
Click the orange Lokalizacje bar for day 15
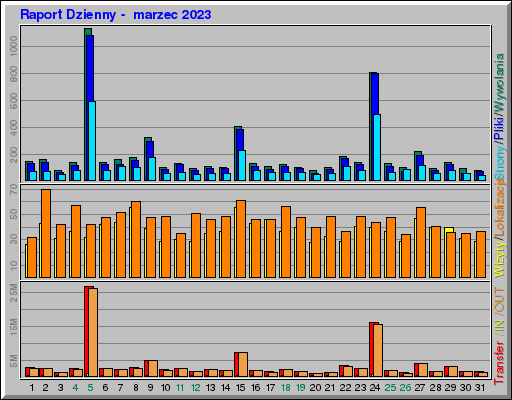coord(241,239)
